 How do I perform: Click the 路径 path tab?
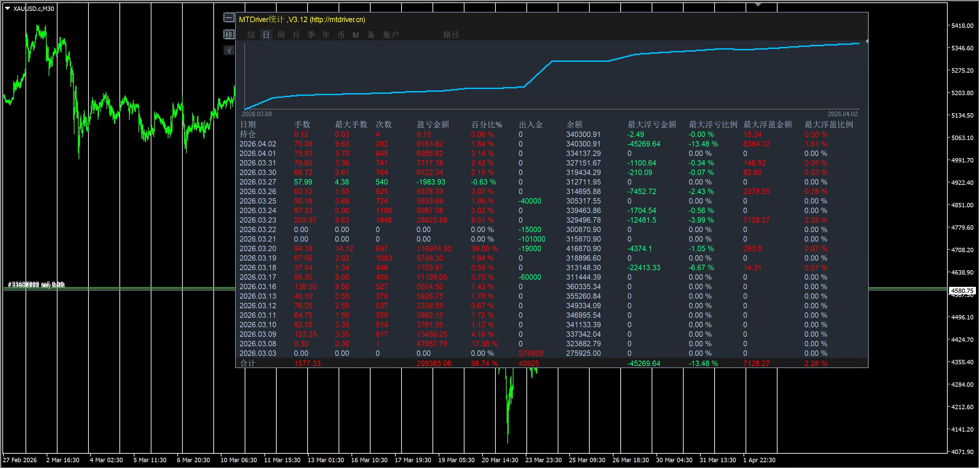coord(451,35)
